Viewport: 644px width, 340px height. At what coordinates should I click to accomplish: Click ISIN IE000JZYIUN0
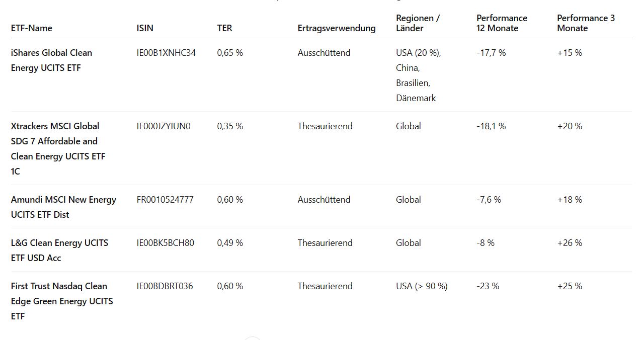tap(164, 126)
